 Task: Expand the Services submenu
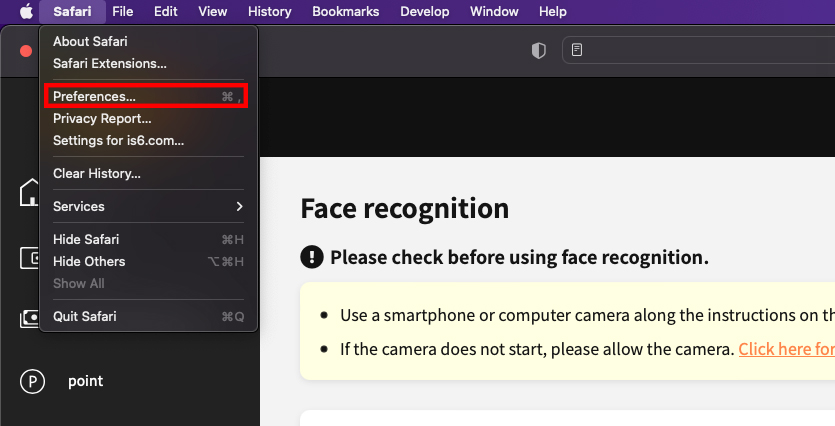coord(148,207)
